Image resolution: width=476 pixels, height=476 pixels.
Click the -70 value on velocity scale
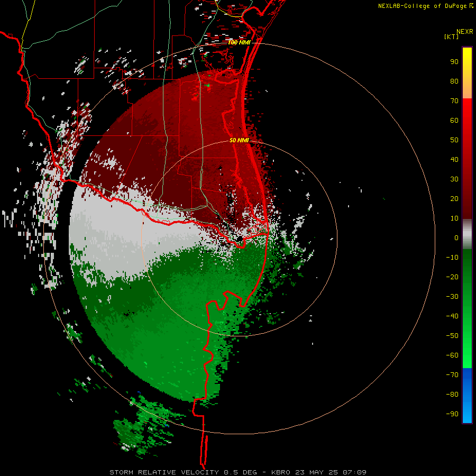[x=452, y=375]
